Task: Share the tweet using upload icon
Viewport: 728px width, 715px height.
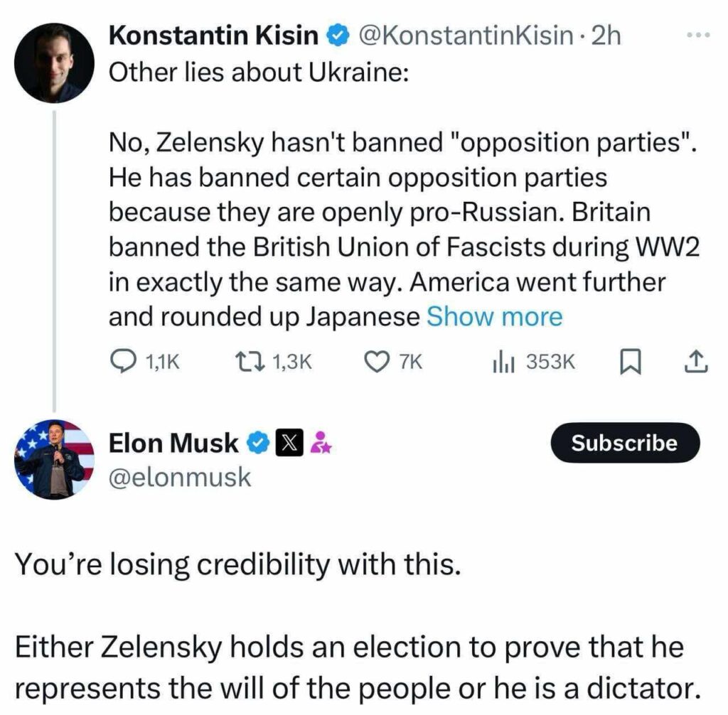Action: 695,362
